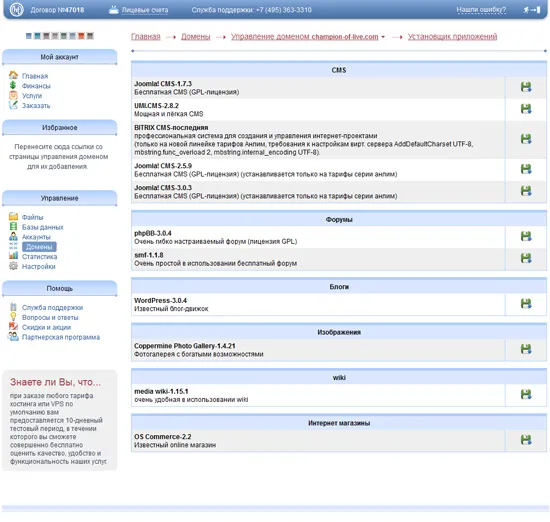This screenshot has width=550, height=522.
Task: Click the Coppermine Photo Gallery-1.4.21 title text
Action: (185, 346)
